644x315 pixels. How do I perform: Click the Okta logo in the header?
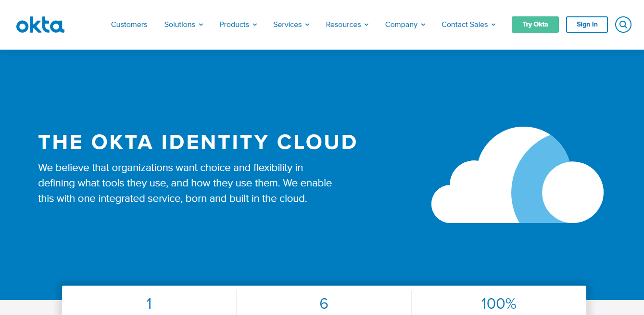(40, 25)
